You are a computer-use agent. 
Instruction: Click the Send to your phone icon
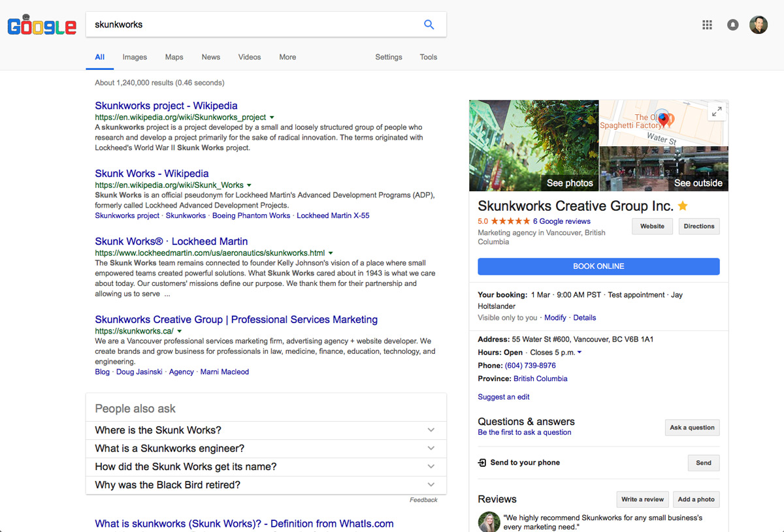(x=482, y=463)
